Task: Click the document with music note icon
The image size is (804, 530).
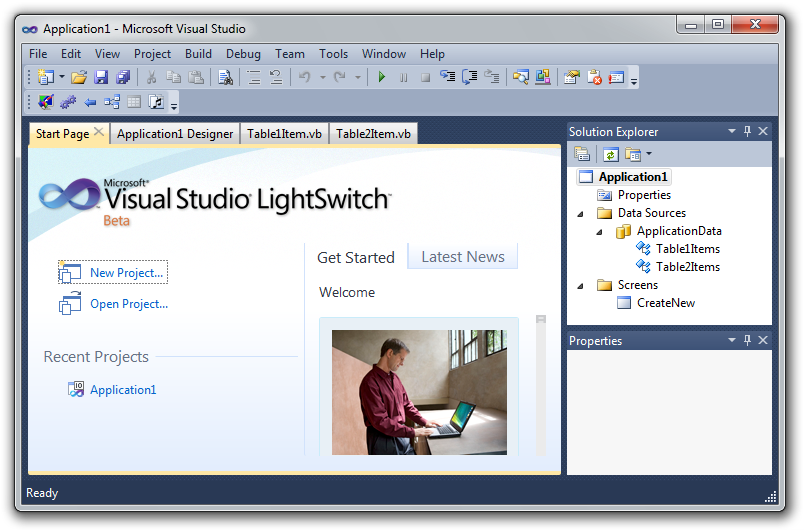Action: click(156, 102)
